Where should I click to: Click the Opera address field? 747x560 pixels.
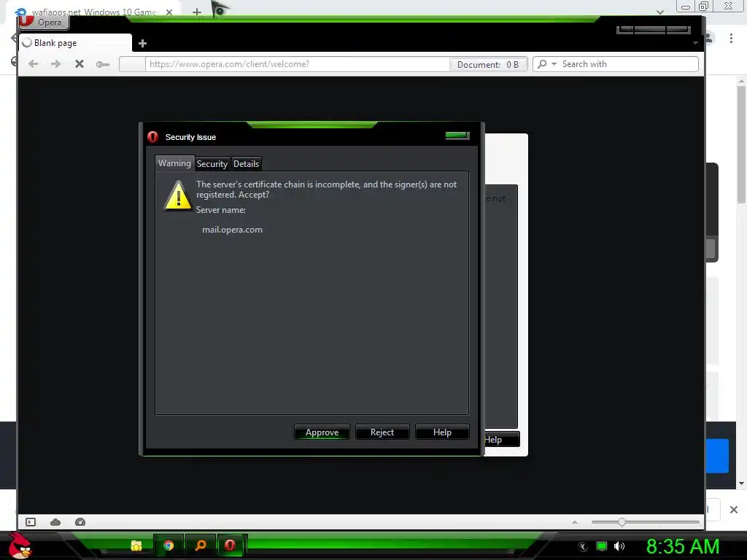(297, 64)
